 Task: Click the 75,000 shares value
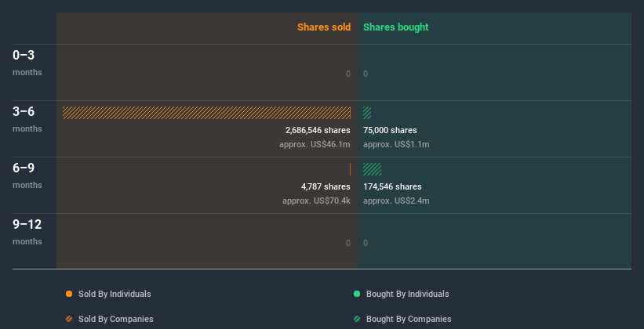(x=390, y=131)
